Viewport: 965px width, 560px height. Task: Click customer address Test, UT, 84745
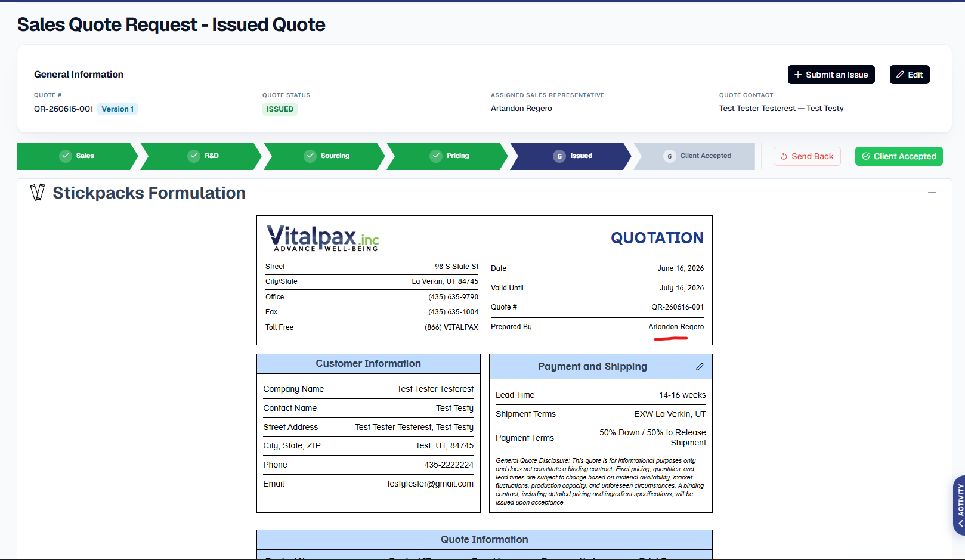(444, 445)
